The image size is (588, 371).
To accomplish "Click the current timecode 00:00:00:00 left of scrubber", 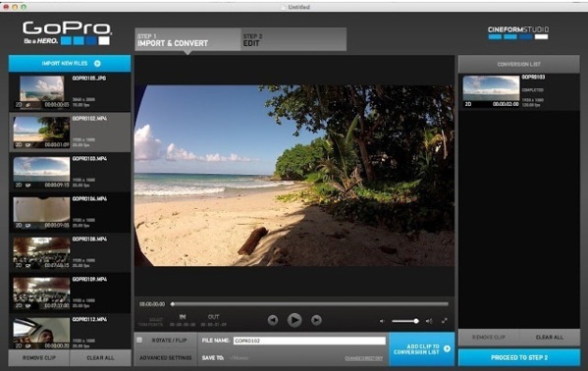I will coord(152,304).
